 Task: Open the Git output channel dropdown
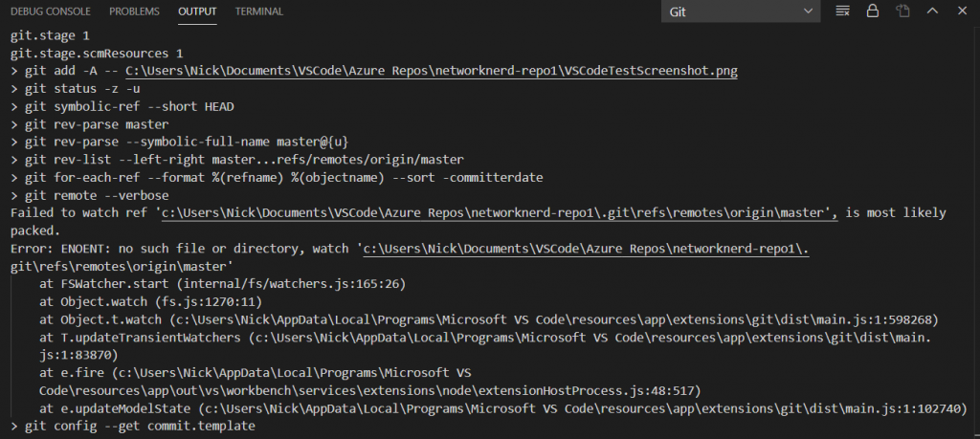741,11
